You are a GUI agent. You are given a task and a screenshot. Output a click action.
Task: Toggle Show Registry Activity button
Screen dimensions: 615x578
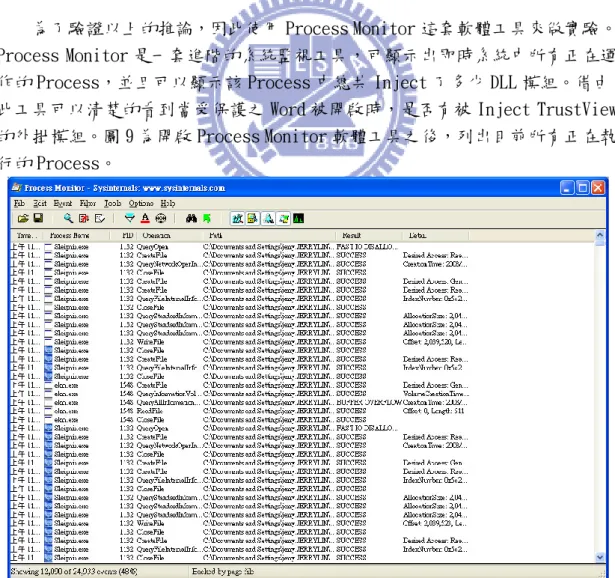[237, 218]
